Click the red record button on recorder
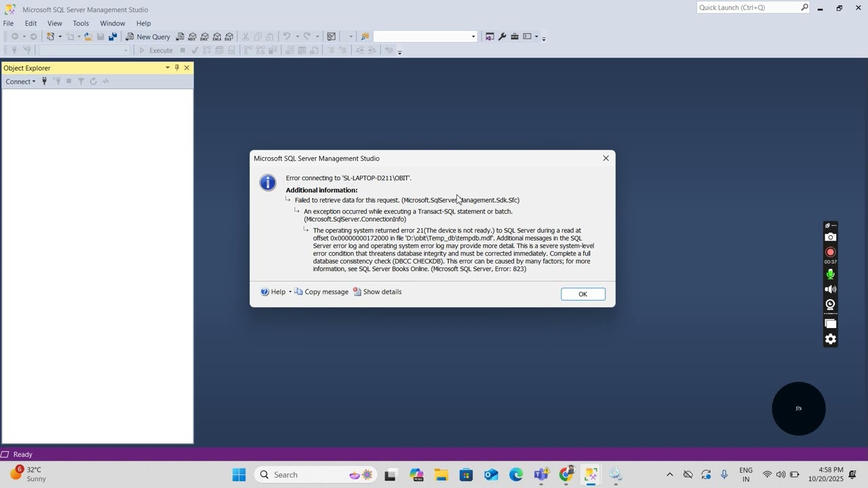 tap(830, 252)
